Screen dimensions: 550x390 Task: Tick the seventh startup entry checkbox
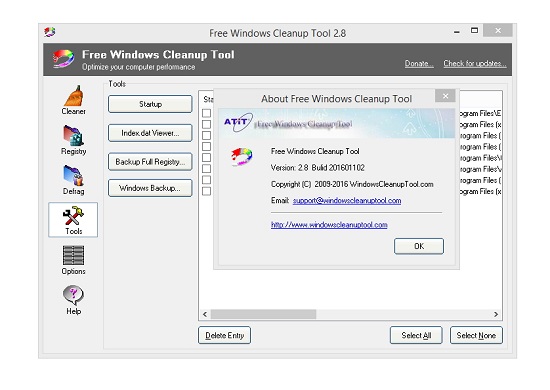[x=207, y=180]
